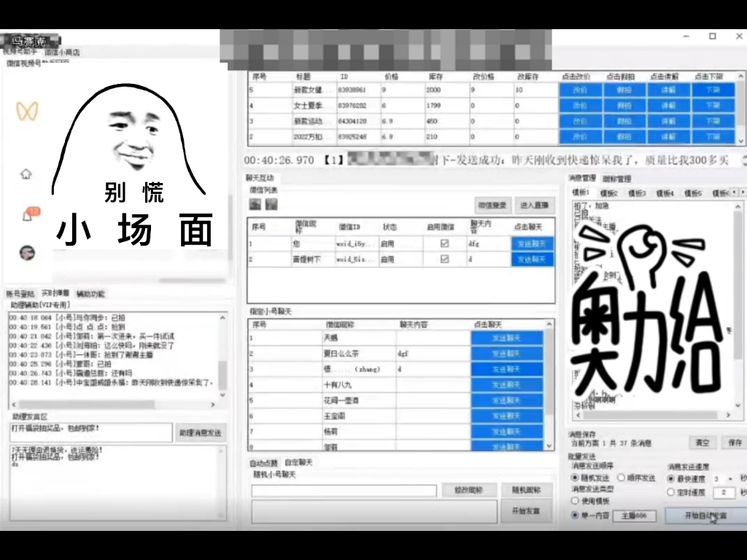Check the 启用微信 checkbox for account 您
This screenshot has height=560, width=747.
[444, 241]
